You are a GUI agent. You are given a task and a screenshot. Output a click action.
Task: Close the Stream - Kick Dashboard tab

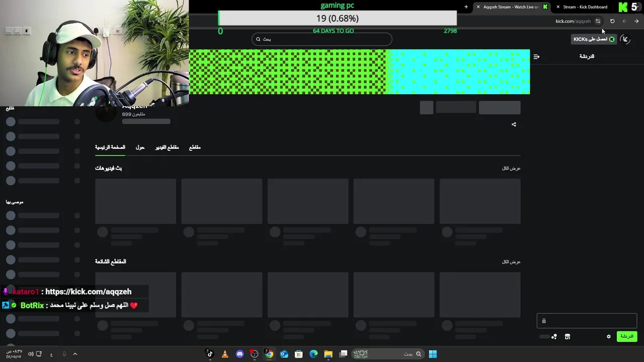tap(558, 7)
